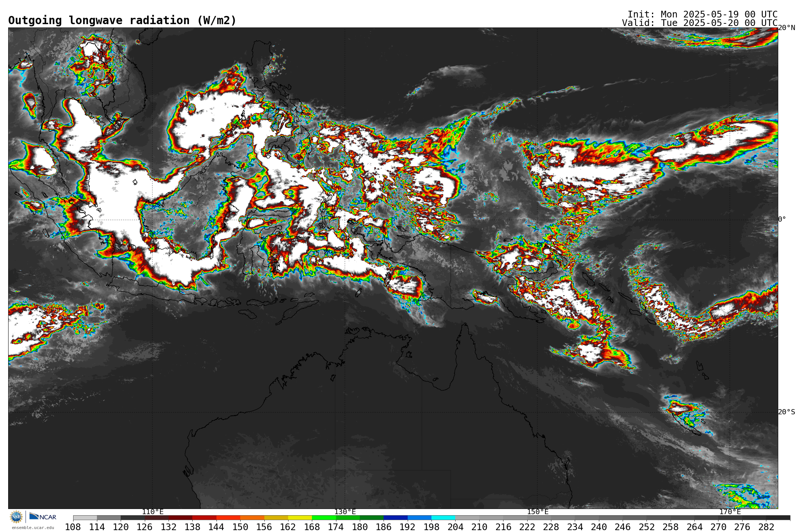Viewport: 802px width, 532px height.
Task: Click the colorbar value 228
Action: coord(551,527)
